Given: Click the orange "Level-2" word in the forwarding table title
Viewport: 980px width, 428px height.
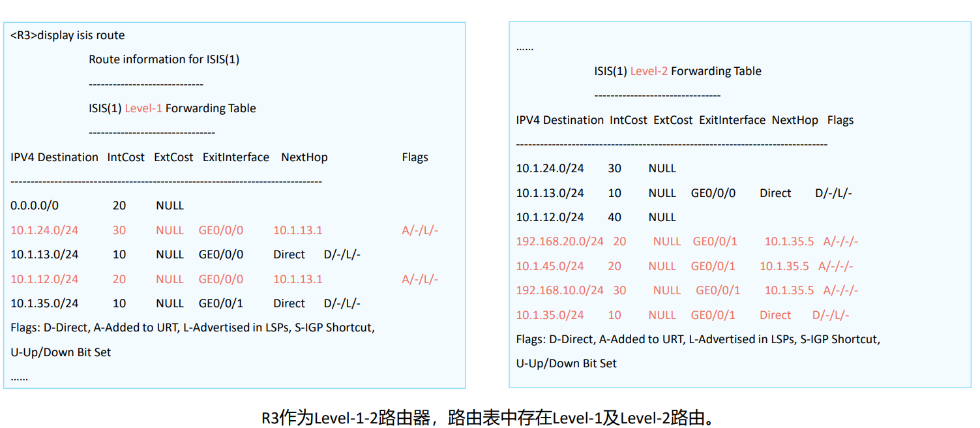Looking at the screenshot, I should pos(649,71).
